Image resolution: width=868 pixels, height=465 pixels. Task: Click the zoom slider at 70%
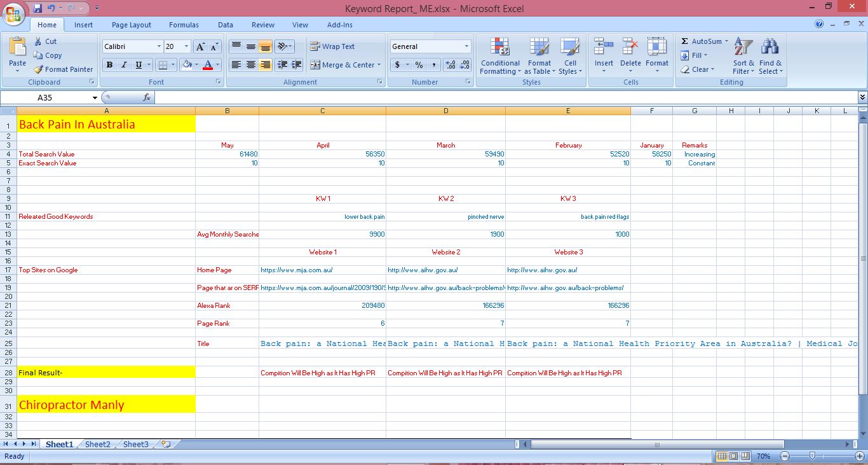click(x=812, y=456)
